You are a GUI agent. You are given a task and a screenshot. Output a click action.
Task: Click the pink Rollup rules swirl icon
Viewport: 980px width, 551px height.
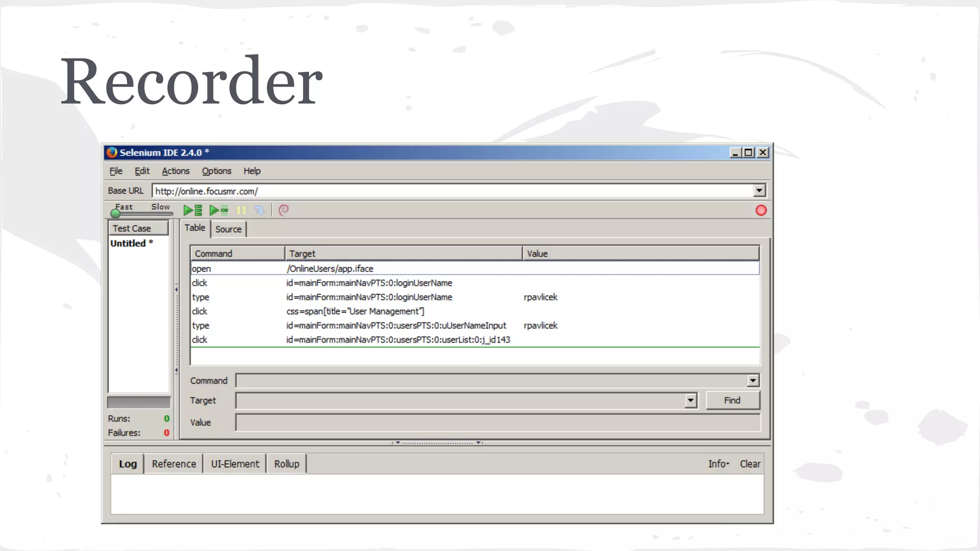[283, 210]
